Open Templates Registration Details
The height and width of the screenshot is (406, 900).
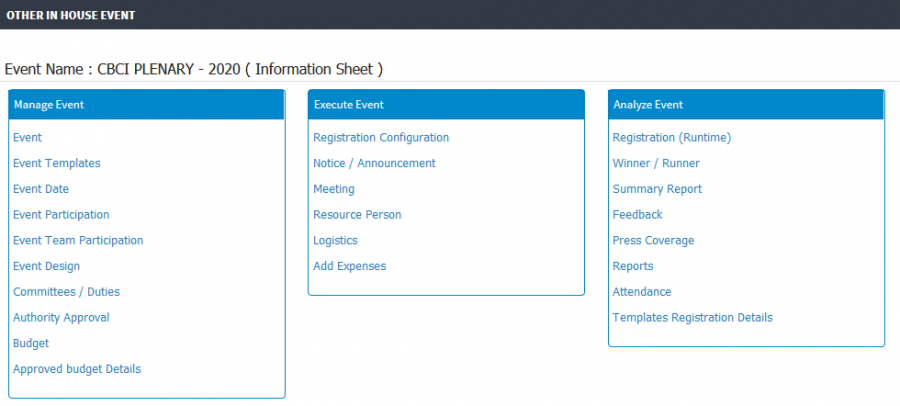(x=693, y=318)
